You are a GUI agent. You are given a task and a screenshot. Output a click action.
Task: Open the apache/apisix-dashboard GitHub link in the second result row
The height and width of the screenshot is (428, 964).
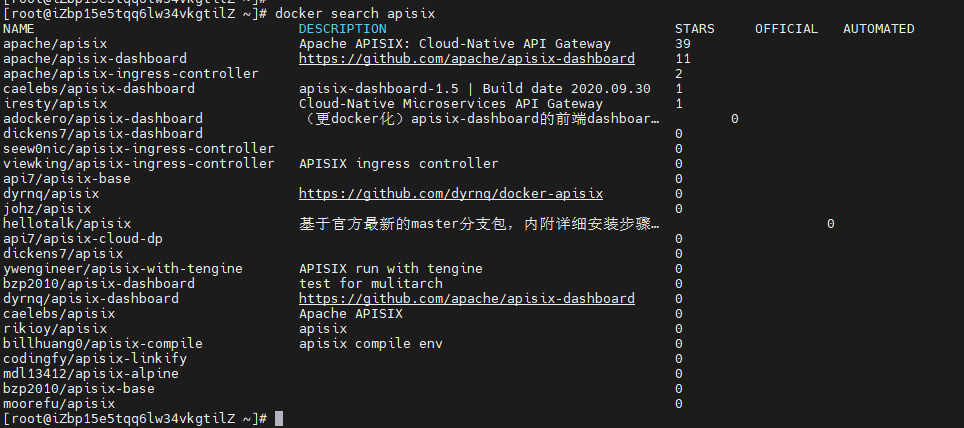tap(466, 59)
